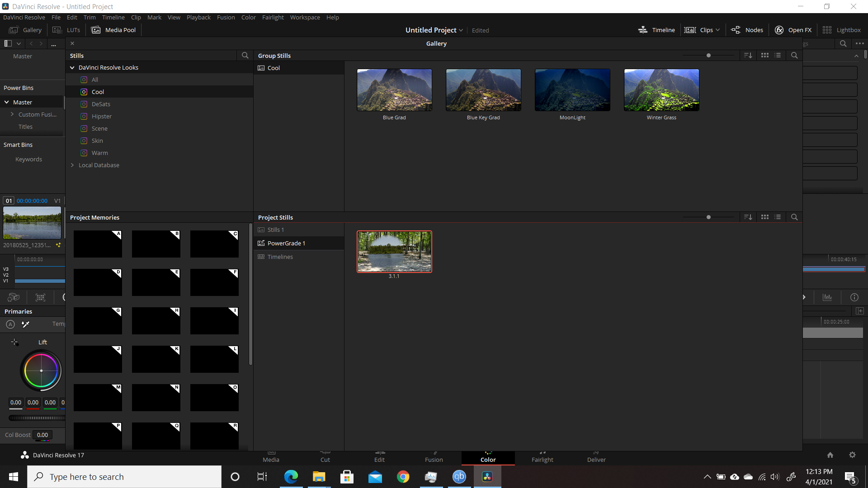This screenshot has width=868, height=488.
Task: Select project memory slot A
Action: [98, 244]
